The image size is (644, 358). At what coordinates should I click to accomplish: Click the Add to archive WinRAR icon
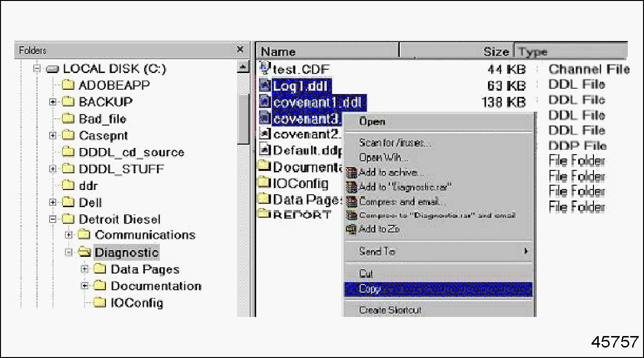pos(352,173)
